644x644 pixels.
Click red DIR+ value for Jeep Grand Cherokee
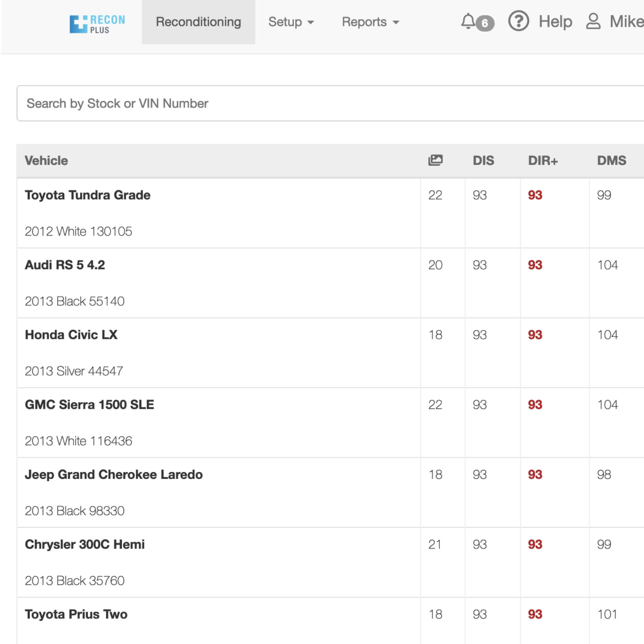(535, 475)
